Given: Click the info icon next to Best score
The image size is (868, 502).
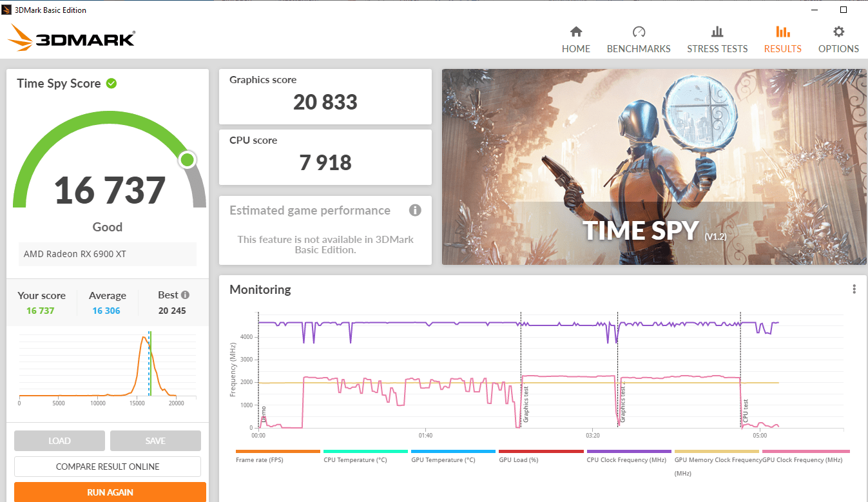Looking at the screenshot, I should (186, 295).
